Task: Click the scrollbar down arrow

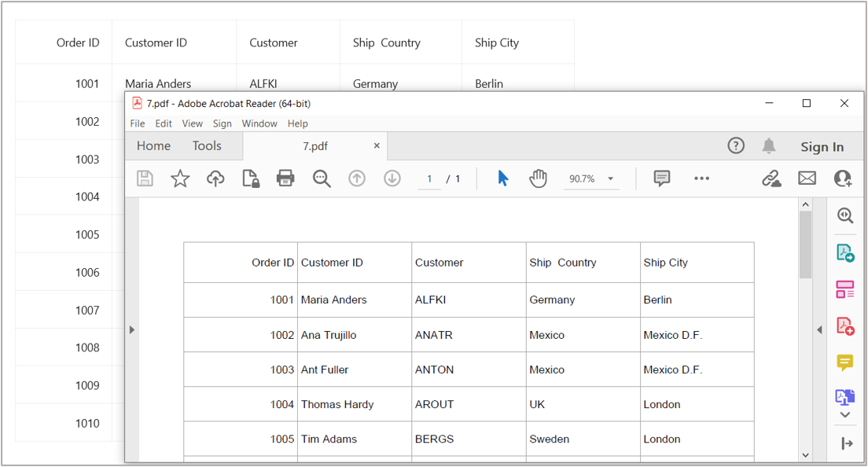Action: (805, 455)
